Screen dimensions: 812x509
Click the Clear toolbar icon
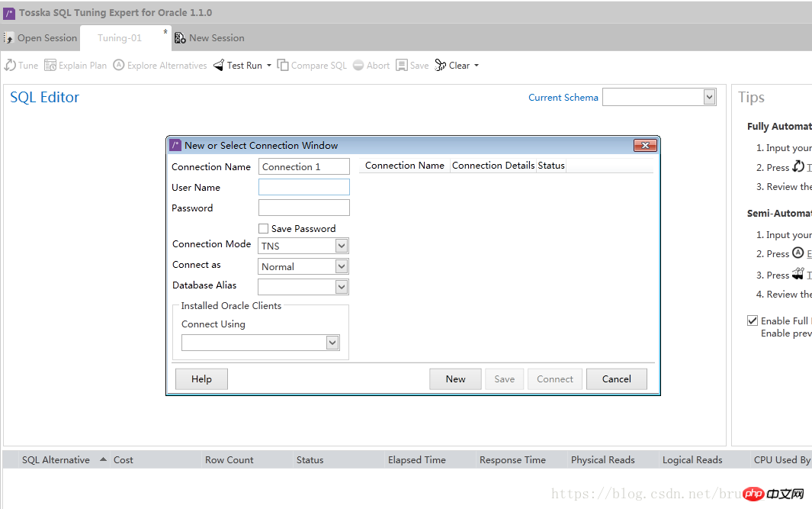coord(441,66)
